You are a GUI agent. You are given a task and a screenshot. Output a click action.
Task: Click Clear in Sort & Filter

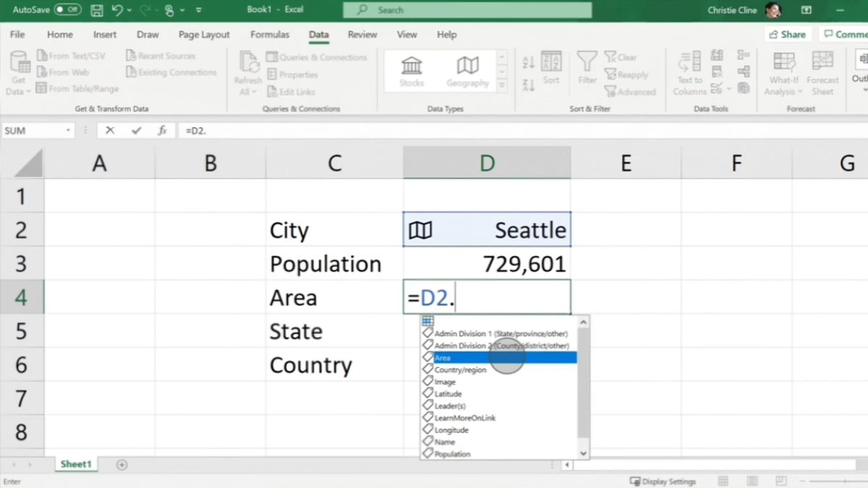621,57
